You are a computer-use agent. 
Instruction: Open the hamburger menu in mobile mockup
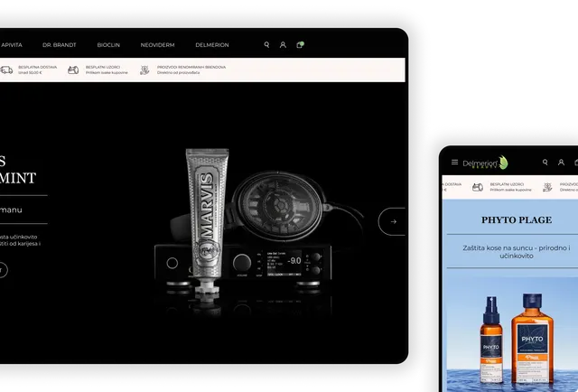[x=454, y=162]
